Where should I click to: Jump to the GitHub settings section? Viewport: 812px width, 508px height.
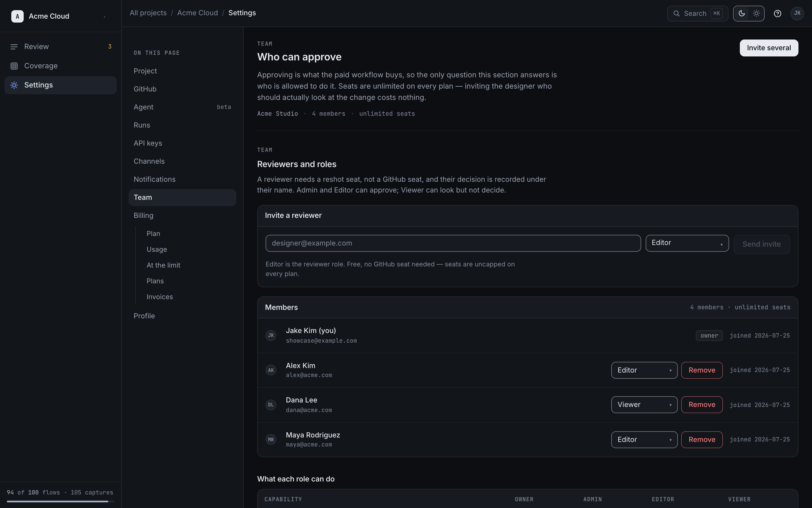coord(182,89)
